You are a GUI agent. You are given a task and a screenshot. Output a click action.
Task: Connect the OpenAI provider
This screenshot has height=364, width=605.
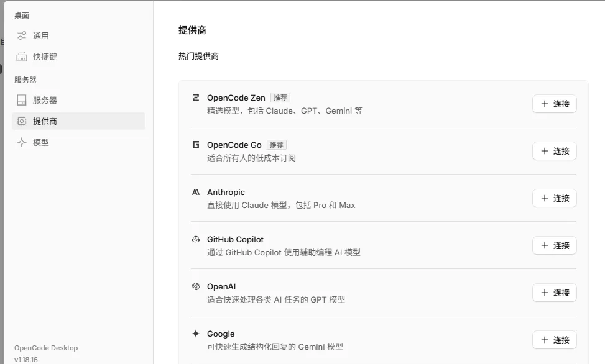[x=555, y=293]
